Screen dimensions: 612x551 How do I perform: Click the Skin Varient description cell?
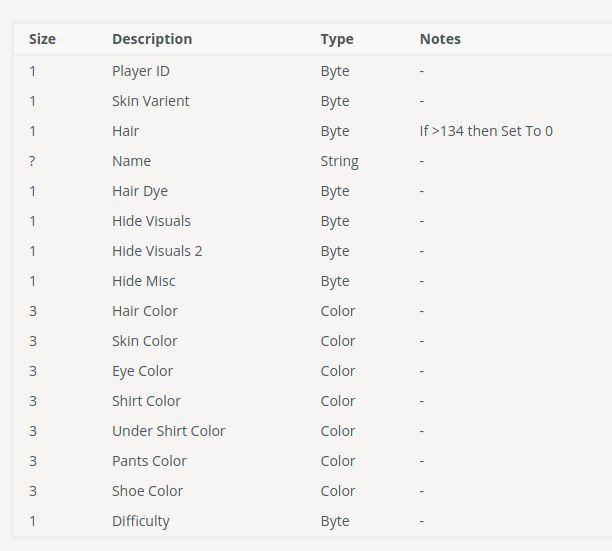pos(150,101)
